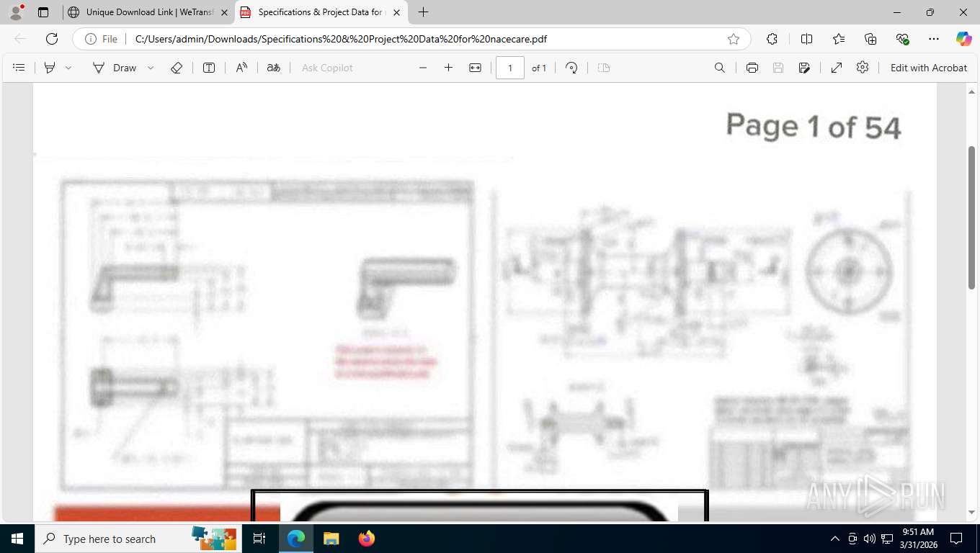Open Settings and more menu
980x553 pixels.
(934, 39)
